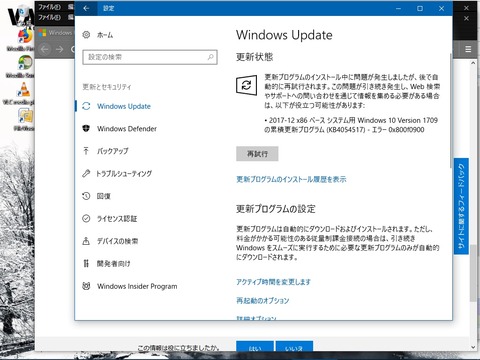The image size is (480, 360).
Task: Open 再起動のオプション link
Action: tap(263, 301)
